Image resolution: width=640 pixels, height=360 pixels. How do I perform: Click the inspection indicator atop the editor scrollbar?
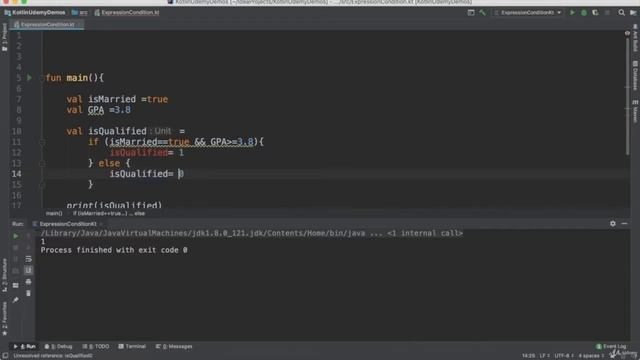pos(627,33)
